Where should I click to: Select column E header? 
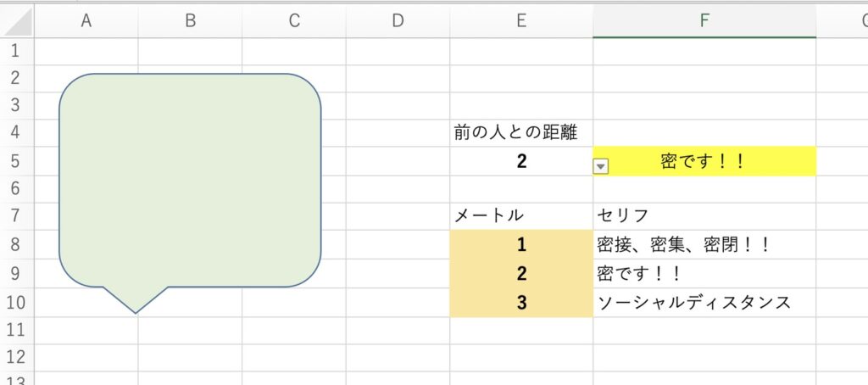point(521,22)
